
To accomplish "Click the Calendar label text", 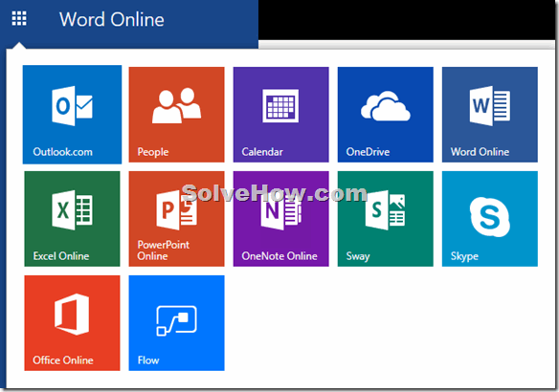I will coord(262,152).
